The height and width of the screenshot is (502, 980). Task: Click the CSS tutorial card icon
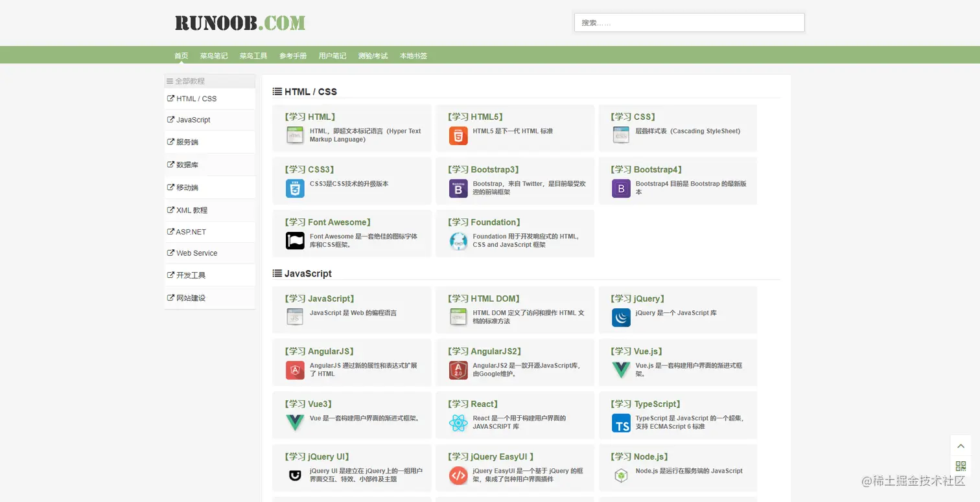(621, 135)
